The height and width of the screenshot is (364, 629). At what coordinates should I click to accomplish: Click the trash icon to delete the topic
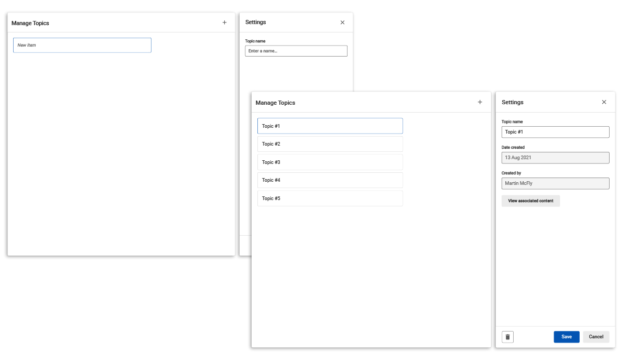tap(507, 337)
